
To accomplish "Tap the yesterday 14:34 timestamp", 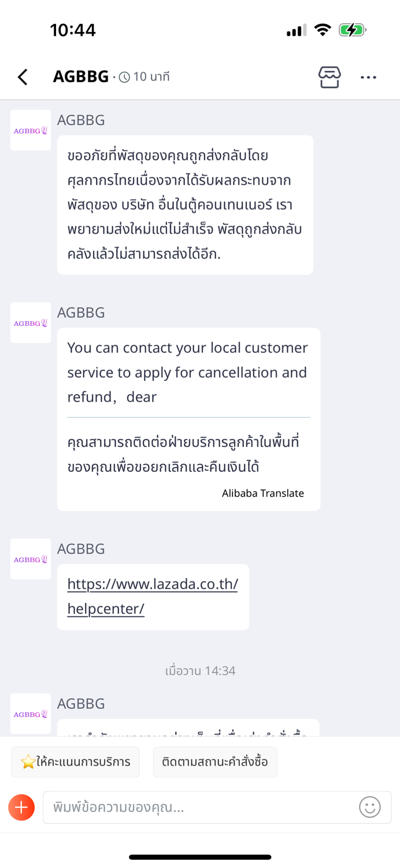I will [x=200, y=671].
